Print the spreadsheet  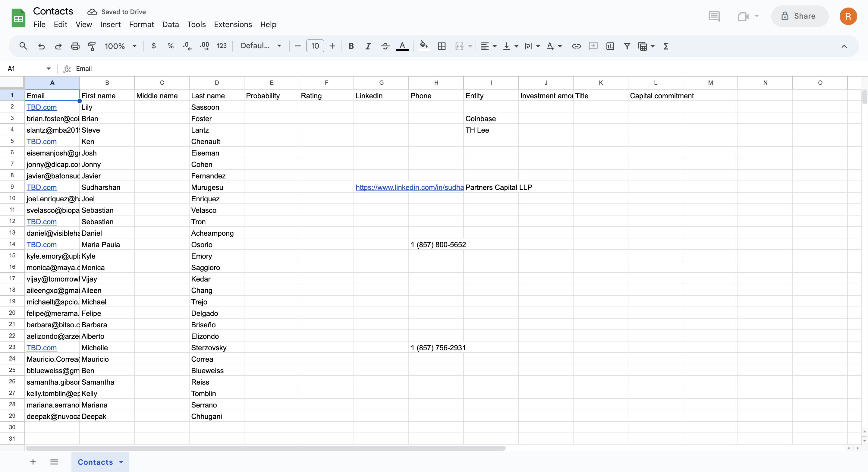coord(75,46)
